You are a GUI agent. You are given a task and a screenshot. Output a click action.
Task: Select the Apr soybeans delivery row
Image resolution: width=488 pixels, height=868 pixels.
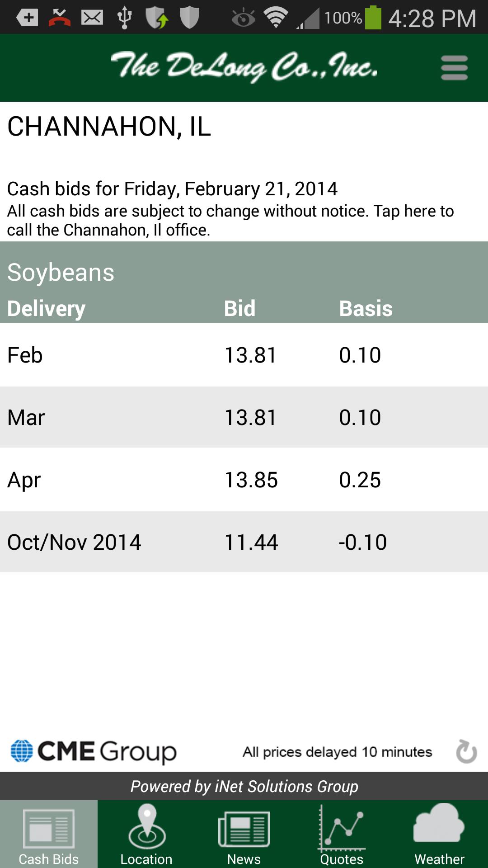[244, 480]
